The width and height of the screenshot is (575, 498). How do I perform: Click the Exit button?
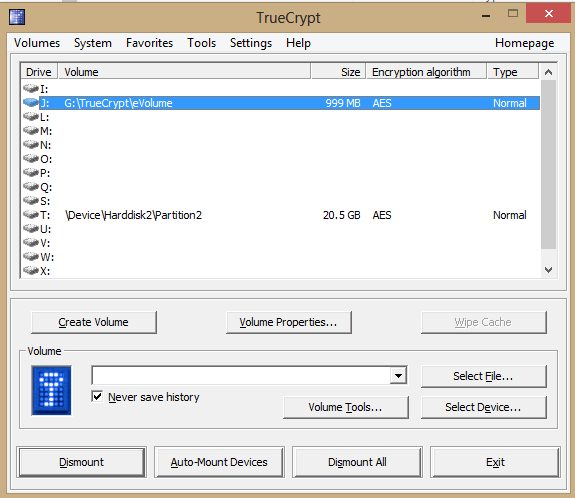tap(495, 462)
